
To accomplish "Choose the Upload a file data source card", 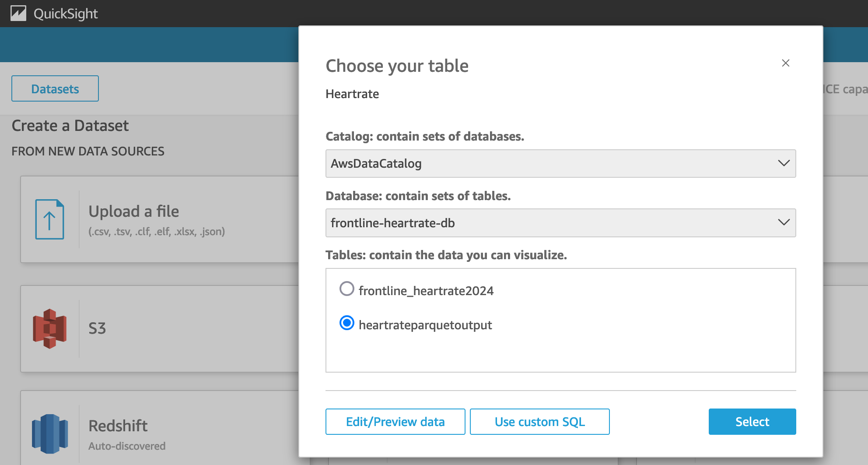I will click(x=160, y=219).
